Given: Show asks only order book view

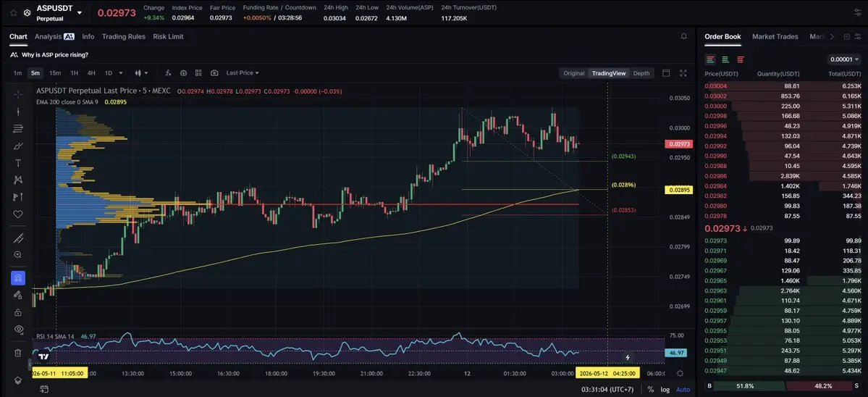Looking at the screenshot, I should pyautogui.click(x=740, y=59).
